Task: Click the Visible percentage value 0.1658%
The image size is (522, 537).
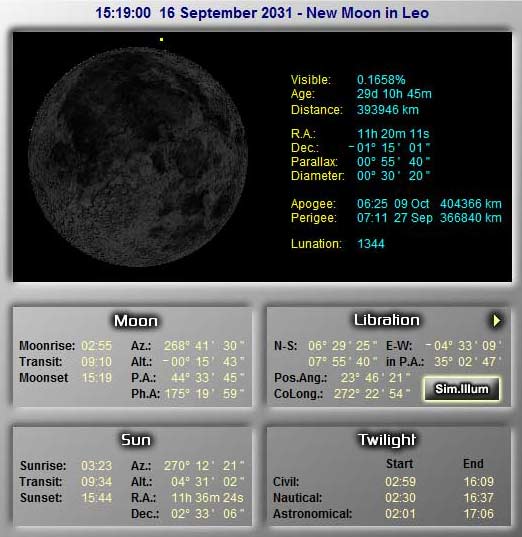Action: click(381, 80)
